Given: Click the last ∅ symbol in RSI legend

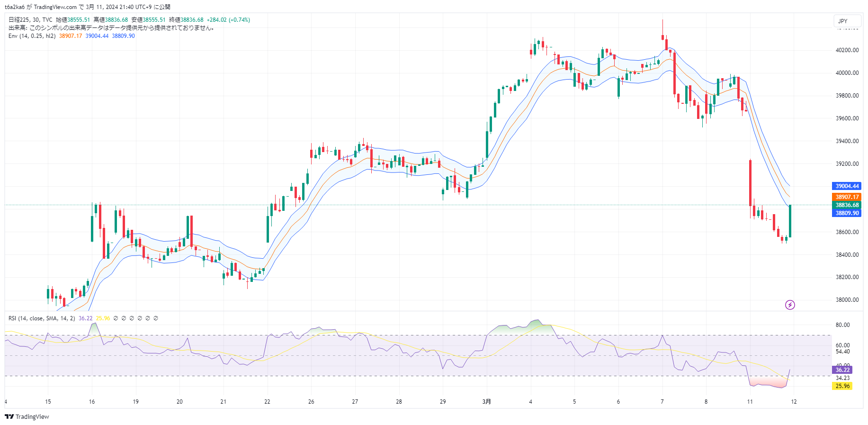Looking at the screenshot, I should click(156, 318).
